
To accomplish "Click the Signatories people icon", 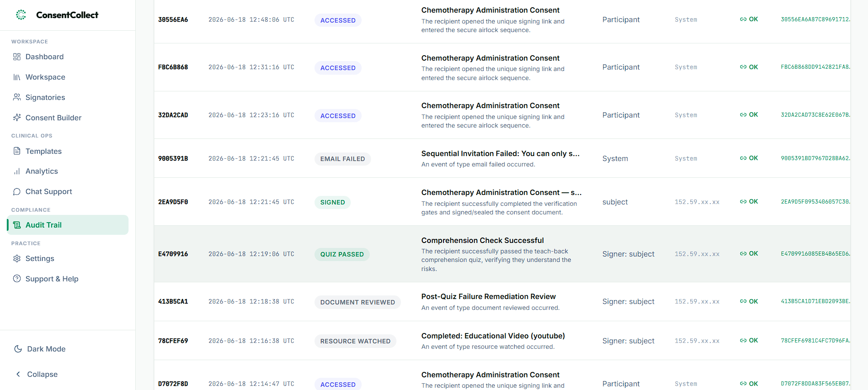I will [x=17, y=97].
